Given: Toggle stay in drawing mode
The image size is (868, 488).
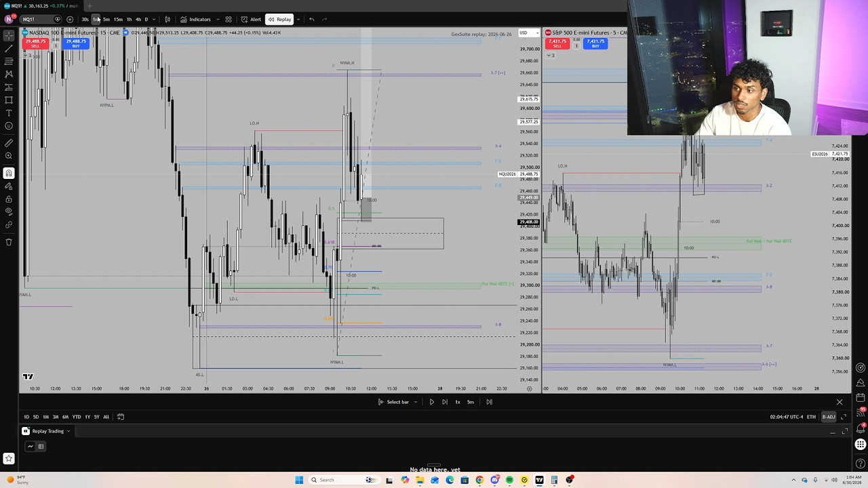Looking at the screenshot, I should (9, 186).
